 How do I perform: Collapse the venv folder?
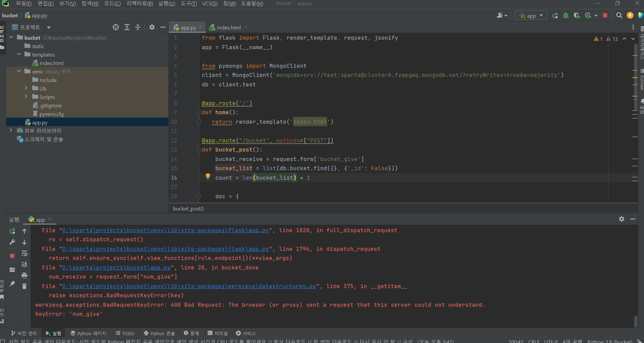click(x=19, y=71)
